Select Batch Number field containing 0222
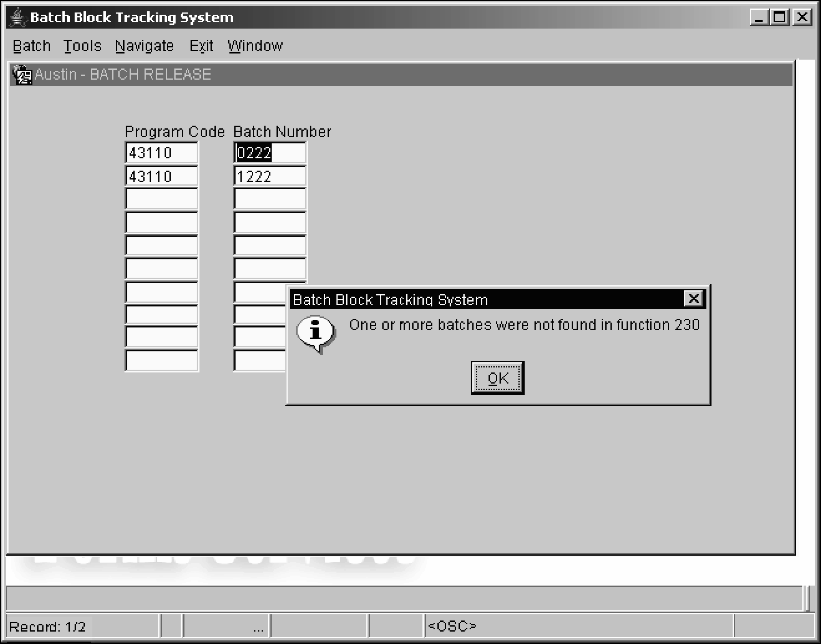821x644 pixels. pos(270,153)
